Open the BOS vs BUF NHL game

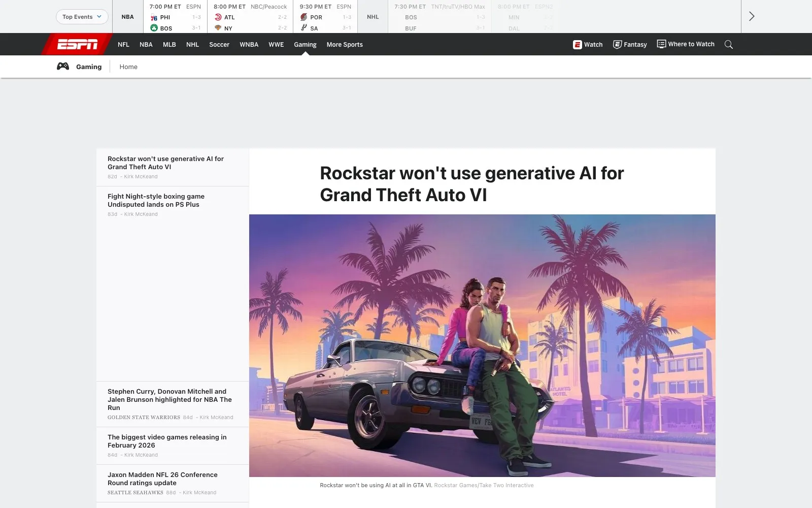[x=439, y=17]
